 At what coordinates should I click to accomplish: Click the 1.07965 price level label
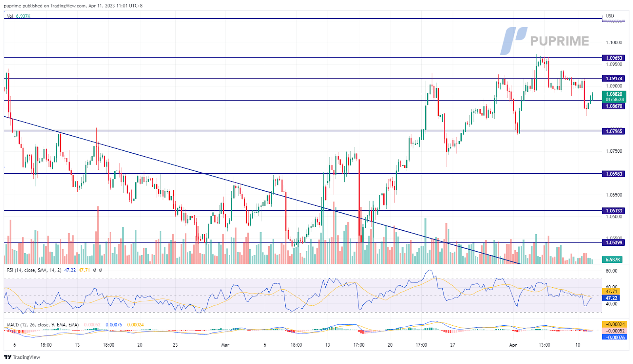point(613,131)
